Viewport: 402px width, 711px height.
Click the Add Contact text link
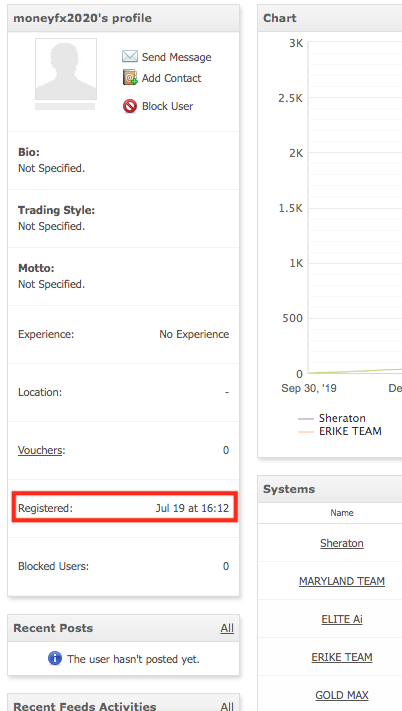[x=171, y=78]
